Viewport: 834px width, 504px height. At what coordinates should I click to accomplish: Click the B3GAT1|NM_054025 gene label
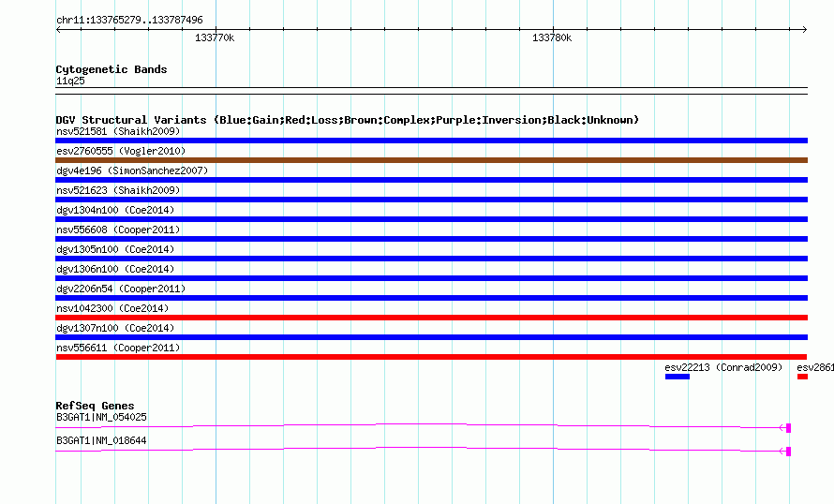pyautogui.click(x=101, y=417)
